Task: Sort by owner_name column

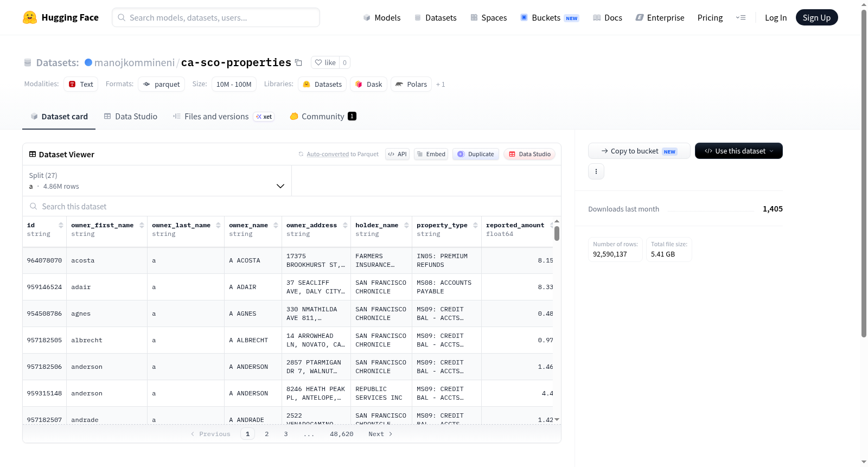Action: pos(276,225)
